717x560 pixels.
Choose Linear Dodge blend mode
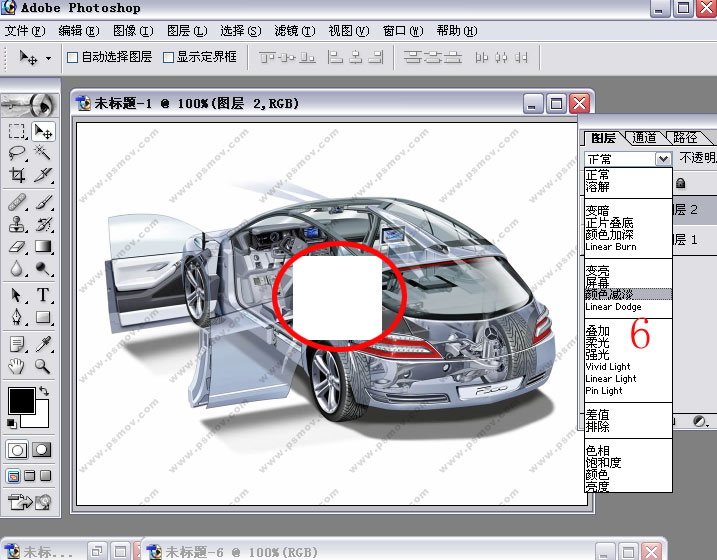click(613, 307)
